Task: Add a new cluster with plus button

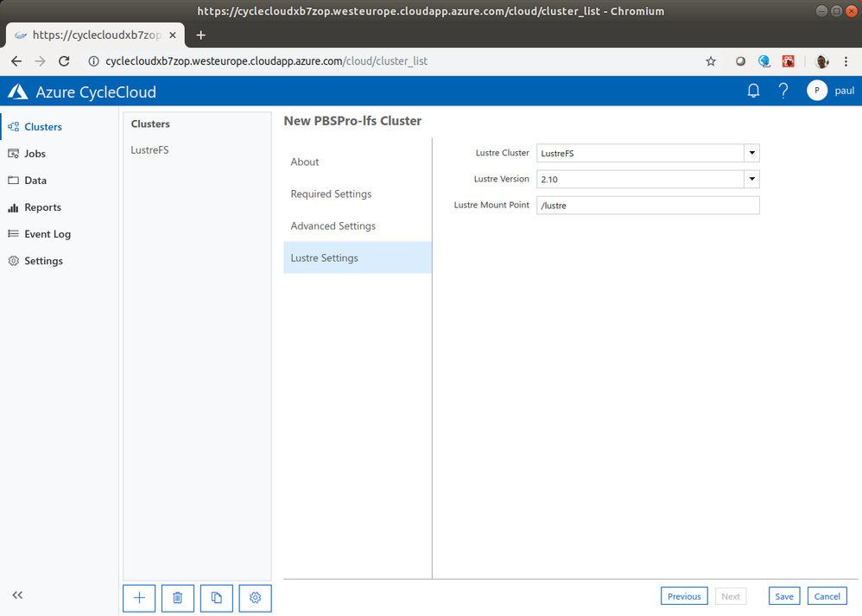Action: click(139, 598)
